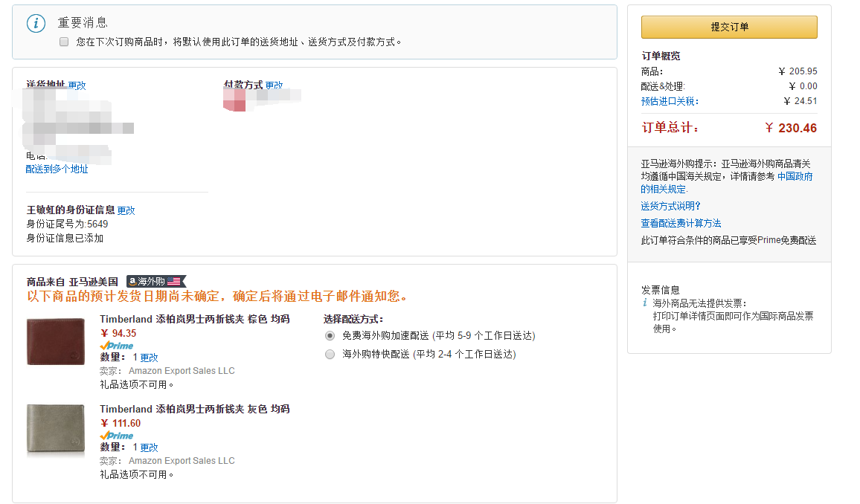Image resolution: width=860 pixels, height=504 pixels.
Task: Click the blue info icon beside 重要消息
Action: pyautogui.click(x=36, y=23)
